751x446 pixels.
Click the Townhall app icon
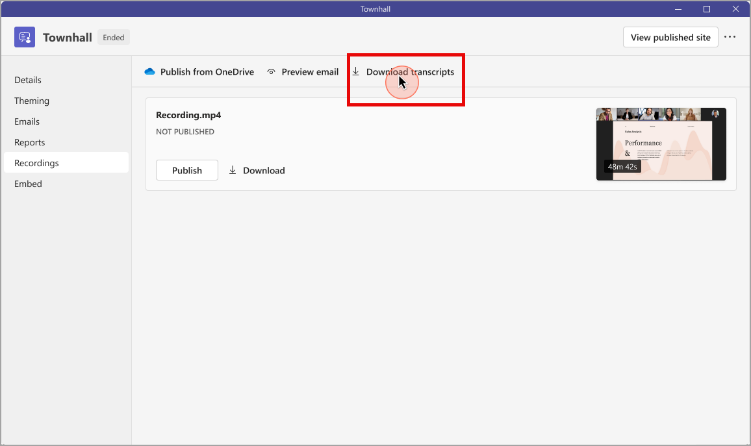[x=24, y=37]
